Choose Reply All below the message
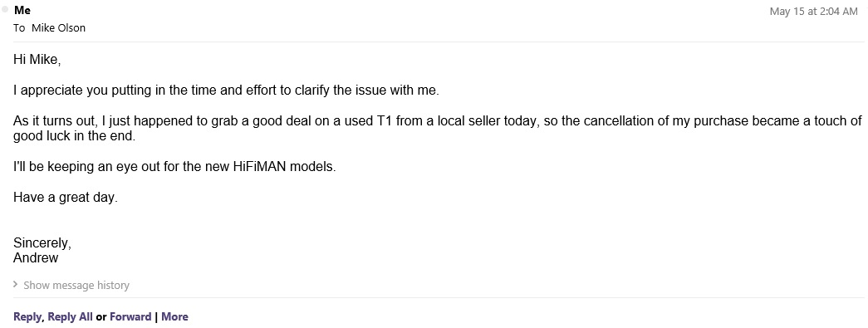This screenshot has height=328, width=868. tap(71, 317)
